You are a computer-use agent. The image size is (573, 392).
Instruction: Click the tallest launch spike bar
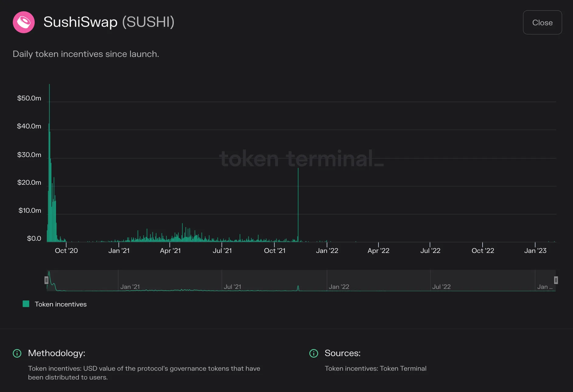[49, 163]
